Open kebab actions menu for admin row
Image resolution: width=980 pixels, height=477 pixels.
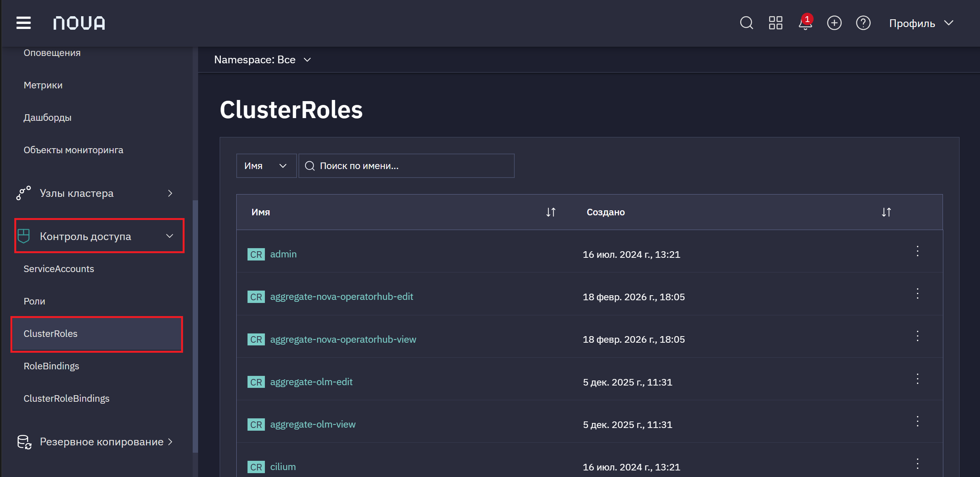click(x=917, y=251)
